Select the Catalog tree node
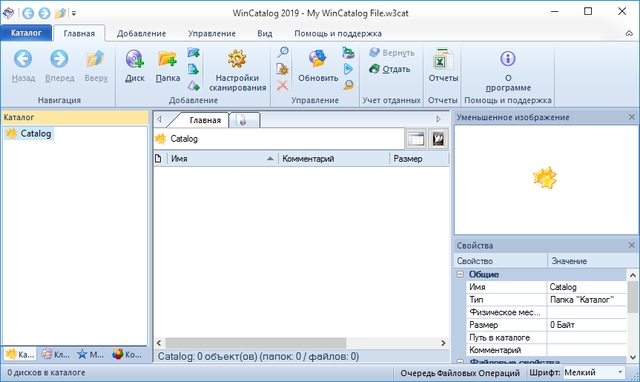Image resolution: width=640 pixels, height=382 pixels. click(29, 133)
